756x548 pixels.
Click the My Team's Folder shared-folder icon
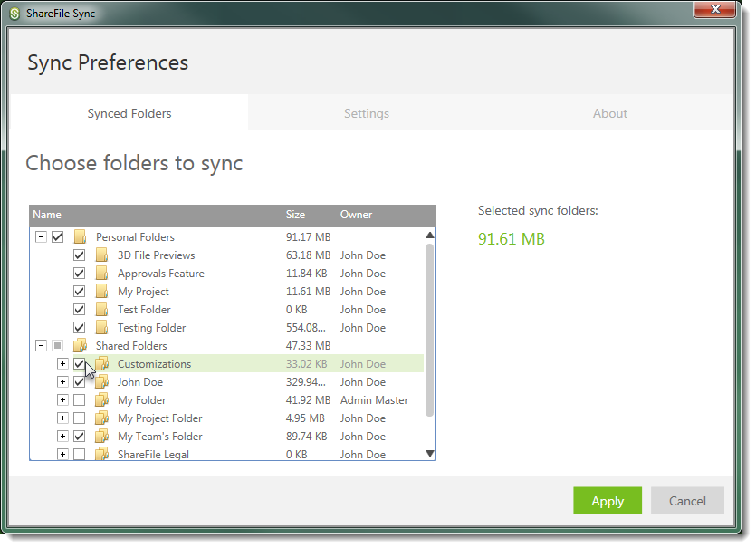point(101,436)
